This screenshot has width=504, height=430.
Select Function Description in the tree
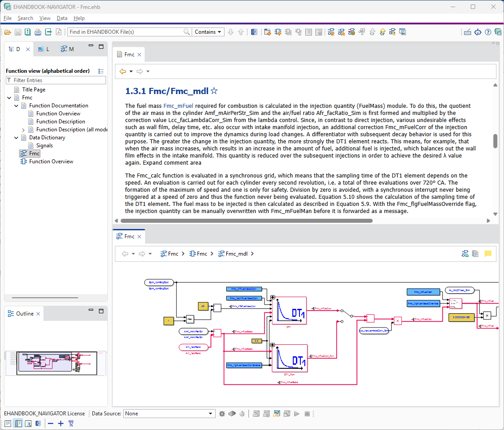60,122
